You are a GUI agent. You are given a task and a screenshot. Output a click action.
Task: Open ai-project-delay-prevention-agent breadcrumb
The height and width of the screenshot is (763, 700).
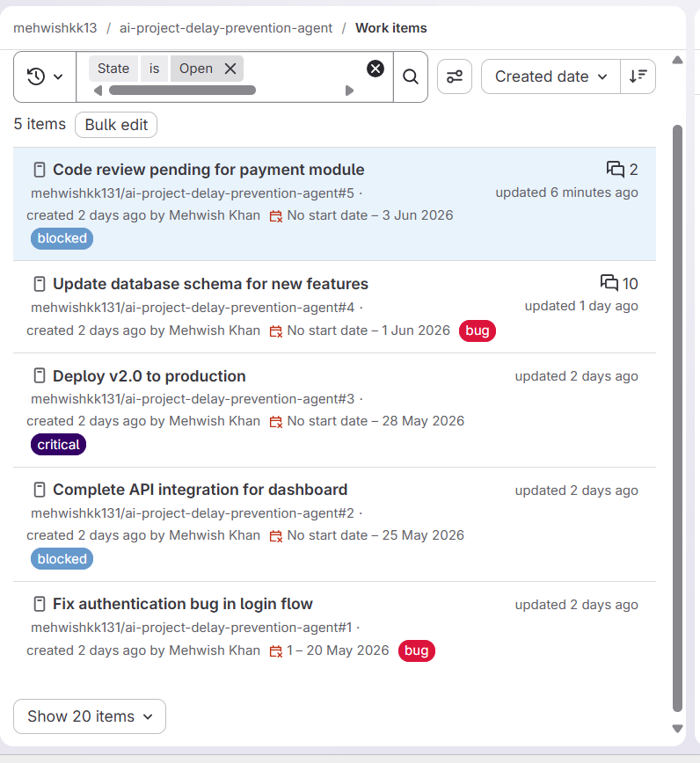coord(226,28)
